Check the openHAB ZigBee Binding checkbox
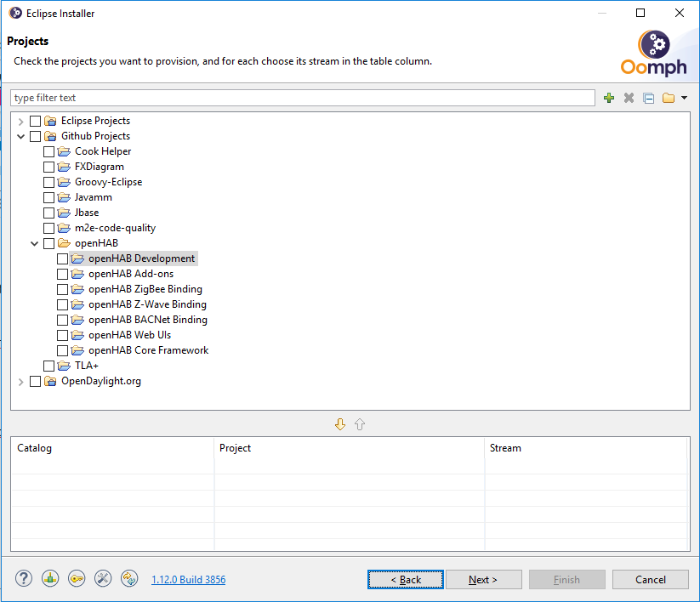 click(x=62, y=289)
